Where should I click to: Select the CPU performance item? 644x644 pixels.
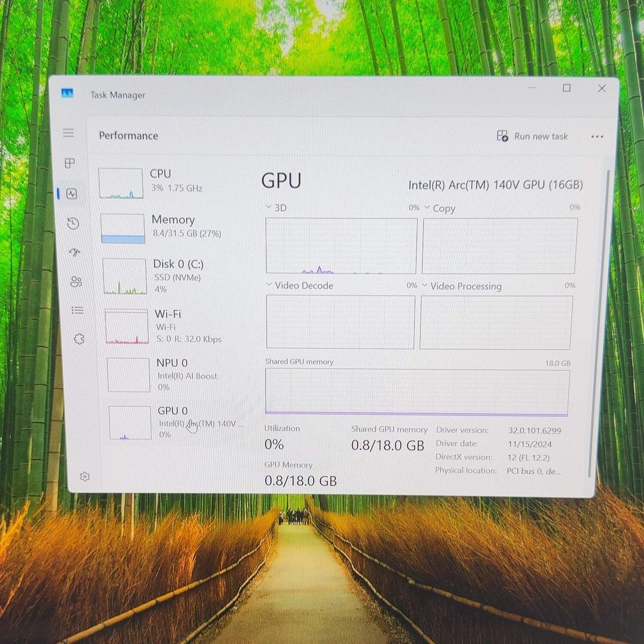point(172,183)
